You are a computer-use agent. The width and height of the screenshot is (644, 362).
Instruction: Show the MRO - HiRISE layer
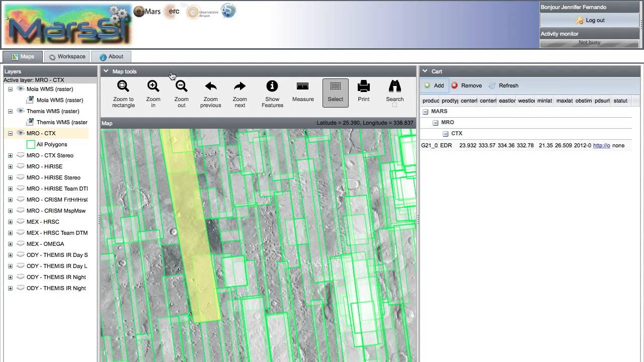click(x=21, y=166)
